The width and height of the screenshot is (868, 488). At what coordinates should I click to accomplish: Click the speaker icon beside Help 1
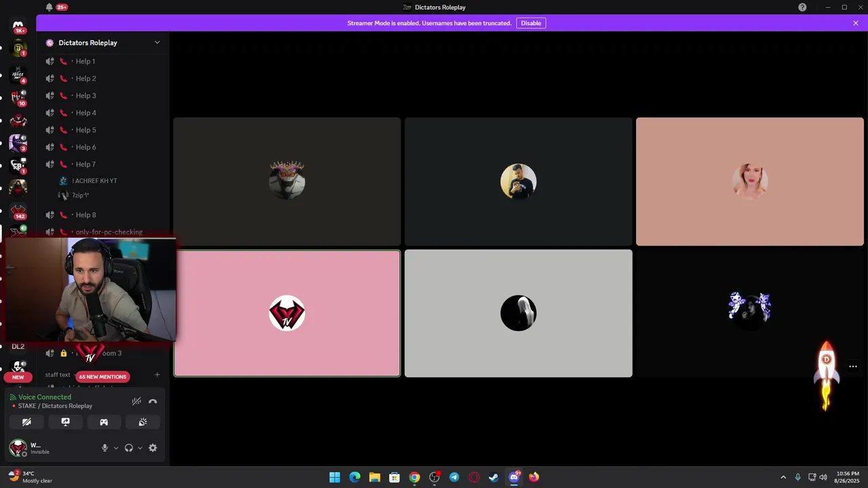50,62
